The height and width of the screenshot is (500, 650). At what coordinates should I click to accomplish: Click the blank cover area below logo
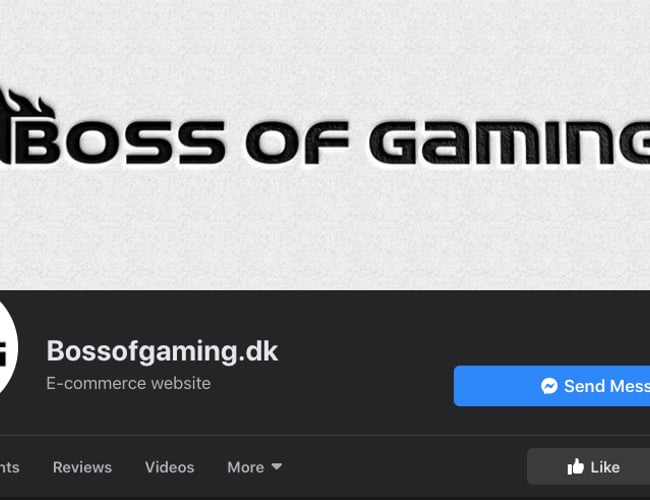(x=325, y=228)
